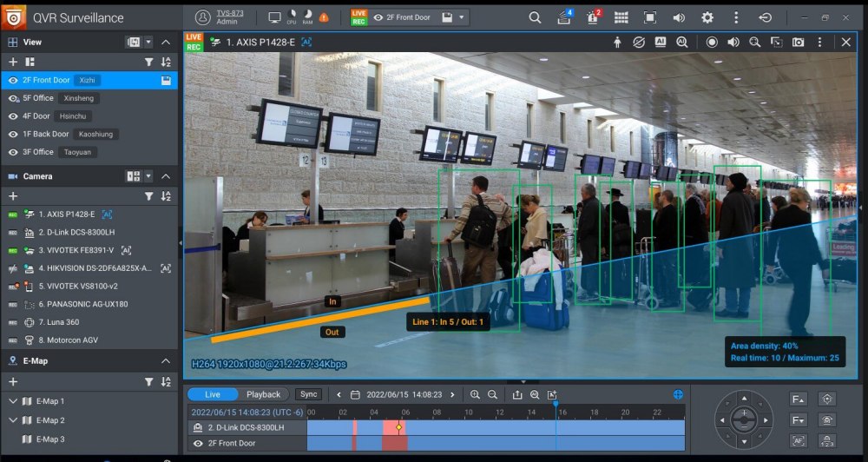Open the search magnifier in top bar
This screenshot has height=462, width=868.
(x=535, y=17)
